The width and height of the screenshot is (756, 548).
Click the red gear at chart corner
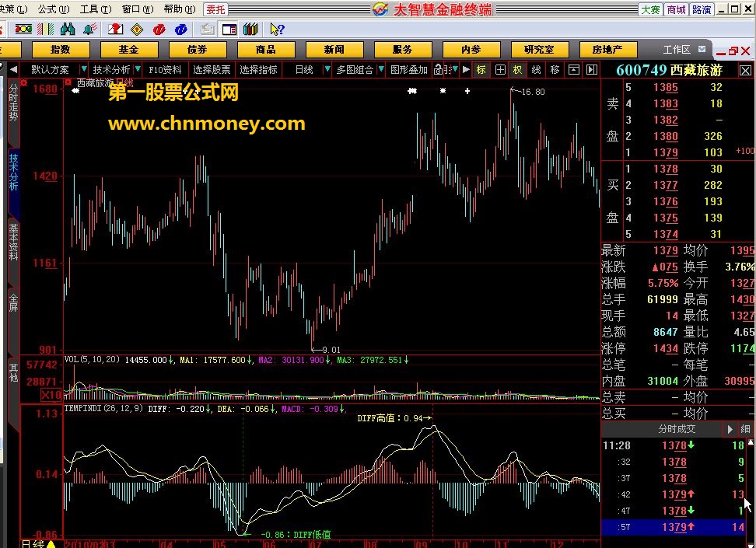[24, 83]
